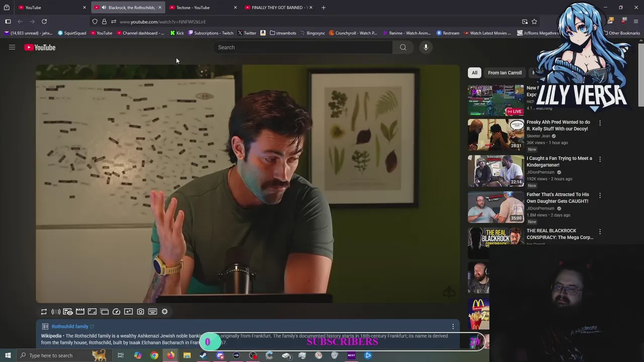Open options for REAL BLACKROCK CONSPIRACY video
Screen dimensions: 644x362
click(x=600, y=231)
